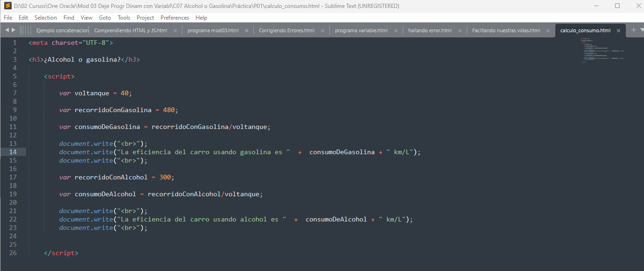The width and height of the screenshot is (644, 271).
Task: Click the document.write("<br>") on line 23
Action: 103,228
